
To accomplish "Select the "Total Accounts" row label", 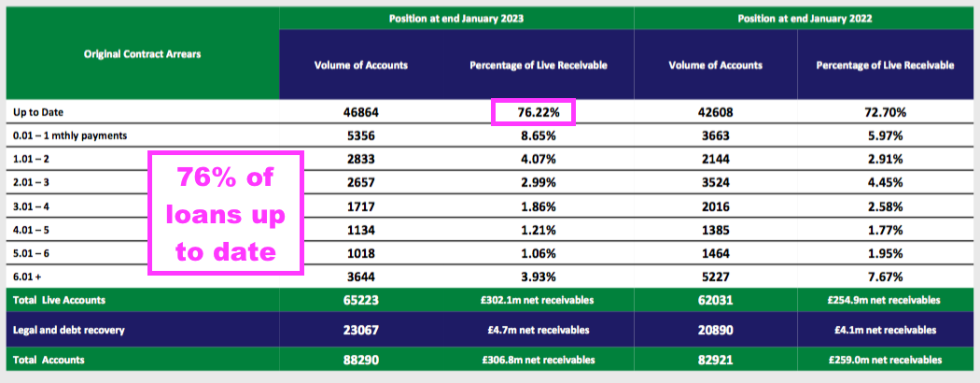I will click(x=49, y=360).
